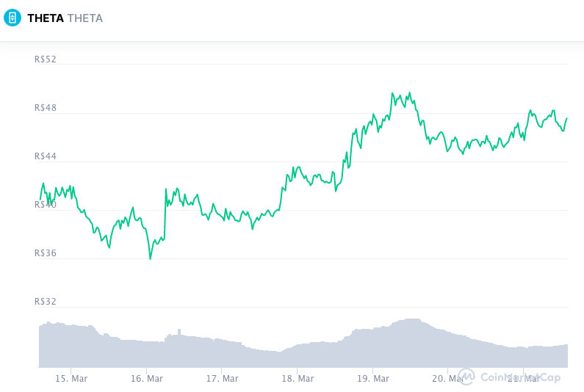Click the CoinMarketCap watermark logo icon

466,377
